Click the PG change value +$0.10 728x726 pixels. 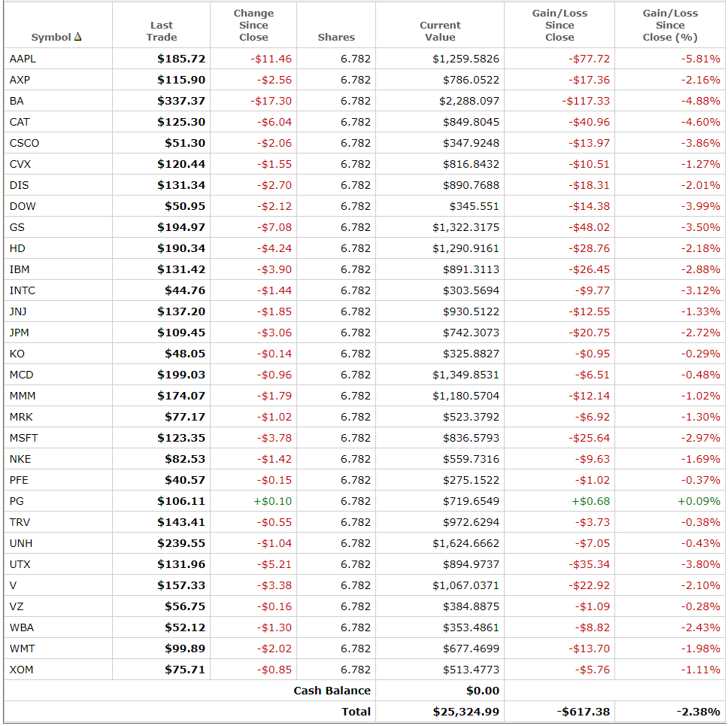[x=272, y=501]
